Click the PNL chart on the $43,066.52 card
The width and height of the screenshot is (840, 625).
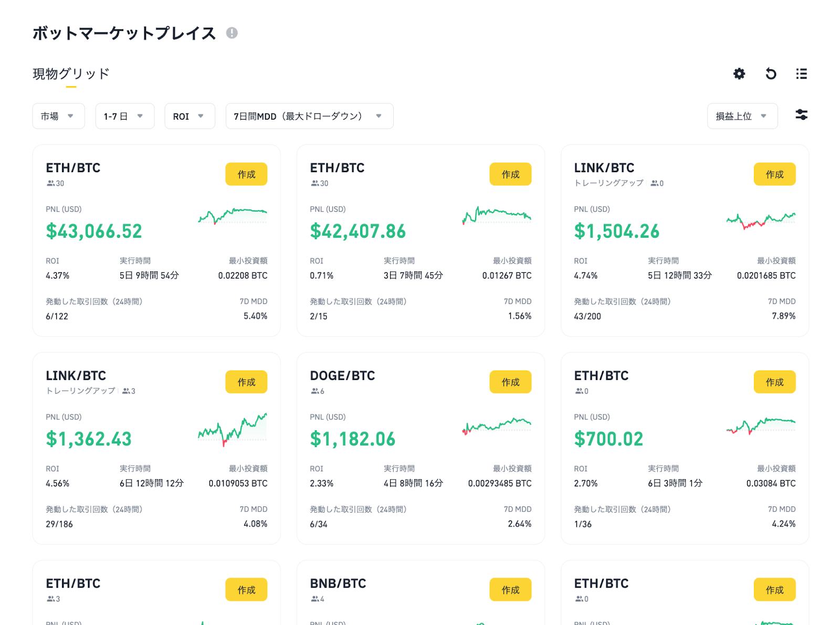(x=233, y=216)
